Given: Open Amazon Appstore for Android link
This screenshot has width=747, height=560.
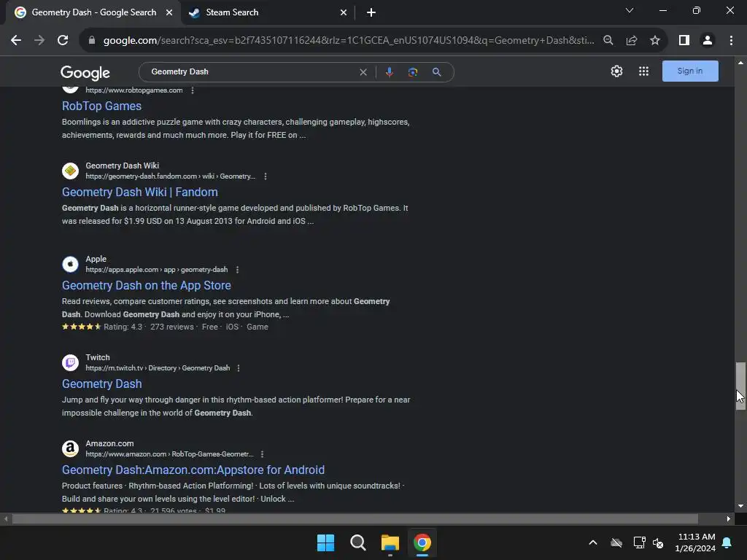Looking at the screenshot, I should [x=193, y=470].
